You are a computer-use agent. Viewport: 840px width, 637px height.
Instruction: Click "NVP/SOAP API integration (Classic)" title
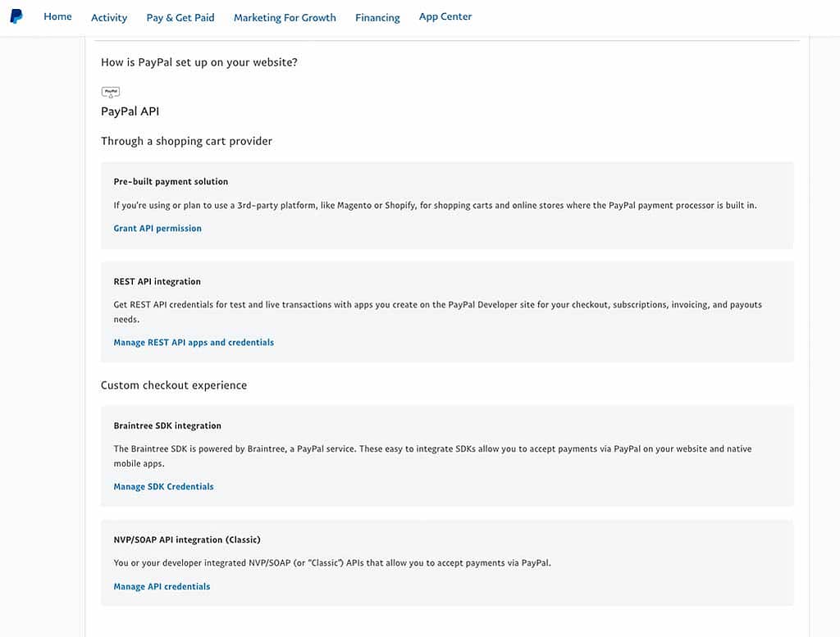[x=187, y=539]
